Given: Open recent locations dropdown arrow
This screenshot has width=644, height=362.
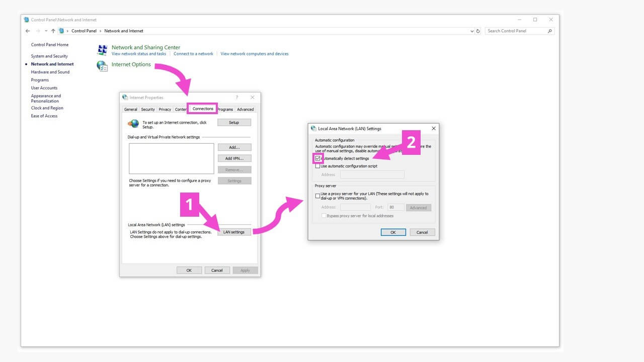Looking at the screenshot, I should (x=46, y=31).
